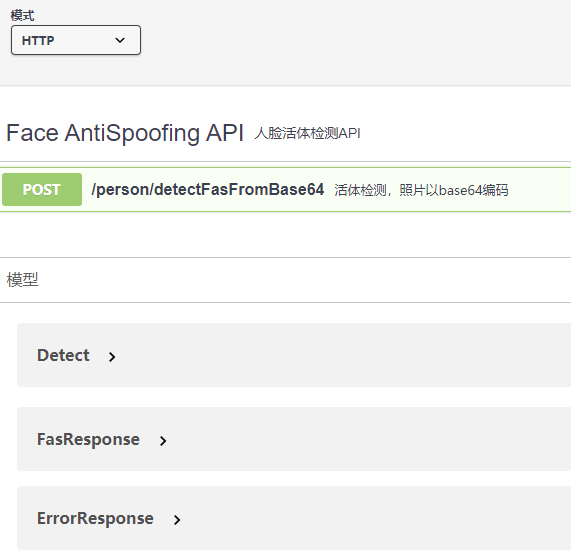Screen dimensions: 571x553
Task: Toggle the 模型 section header
Action: pos(22,280)
